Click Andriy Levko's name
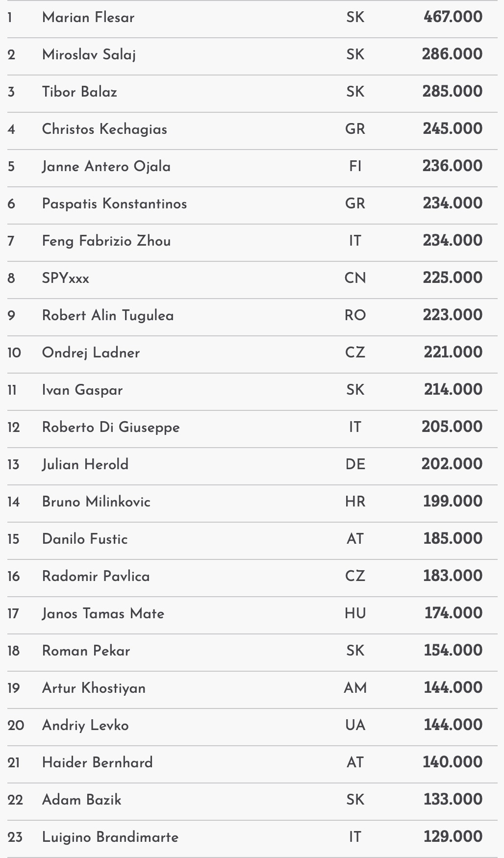The width and height of the screenshot is (504, 858). [x=85, y=725]
